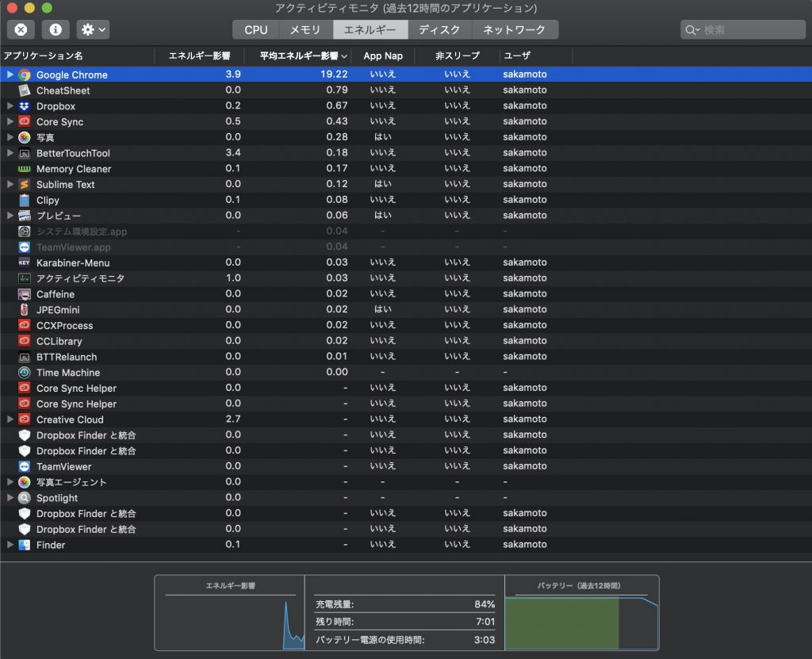Click the Time Machine app icon
The height and width of the screenshot is (659, 812).
[25, 373]
